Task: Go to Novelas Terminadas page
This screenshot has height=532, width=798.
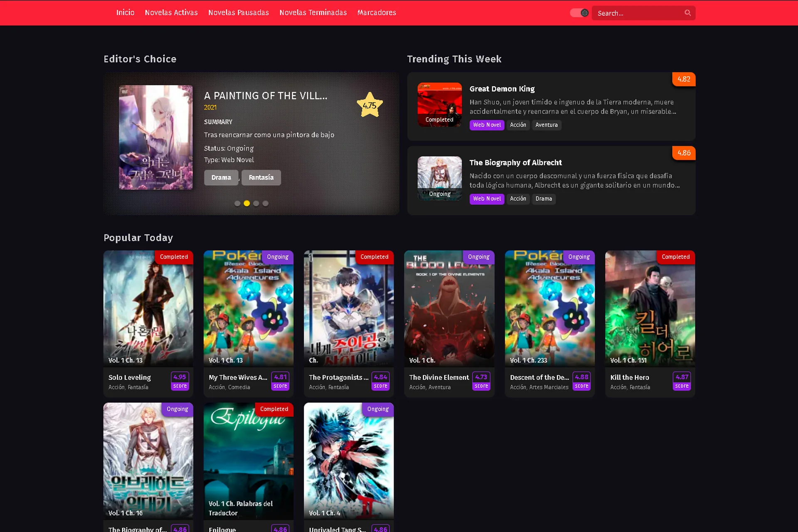Action: [313, 12]
